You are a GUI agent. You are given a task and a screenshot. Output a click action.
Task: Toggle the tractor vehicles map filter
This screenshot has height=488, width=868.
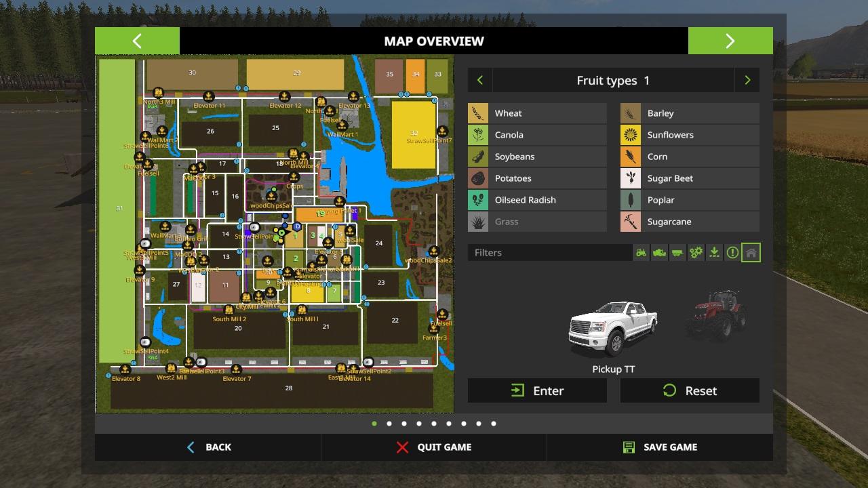641,253
